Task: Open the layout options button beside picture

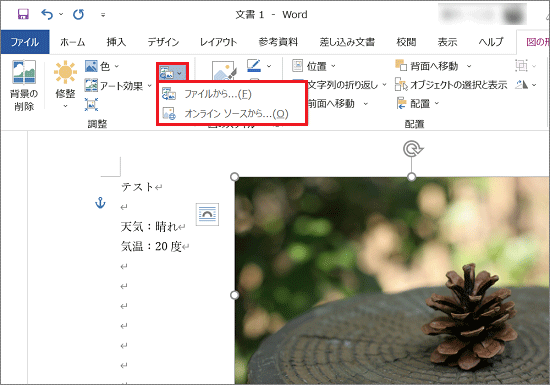Action: [207, 214]
